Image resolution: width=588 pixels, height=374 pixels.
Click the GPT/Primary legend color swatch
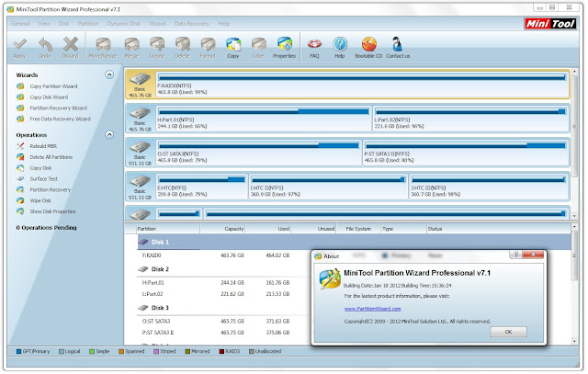point(18,352)
